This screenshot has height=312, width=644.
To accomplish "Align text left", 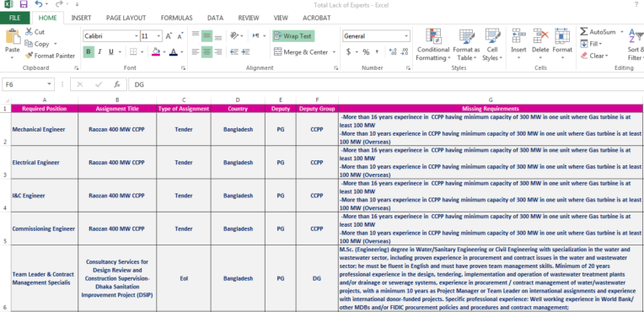I will coord(196,51).
